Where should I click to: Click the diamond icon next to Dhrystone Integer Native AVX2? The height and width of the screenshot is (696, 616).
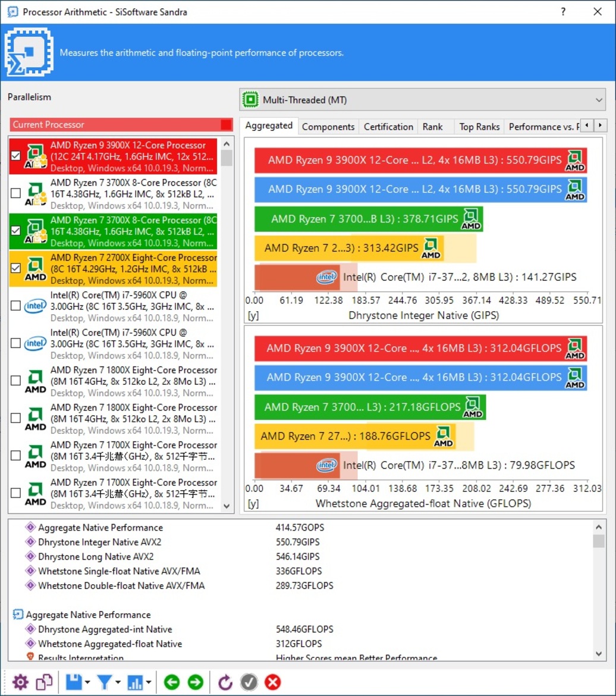coord(30,542)
